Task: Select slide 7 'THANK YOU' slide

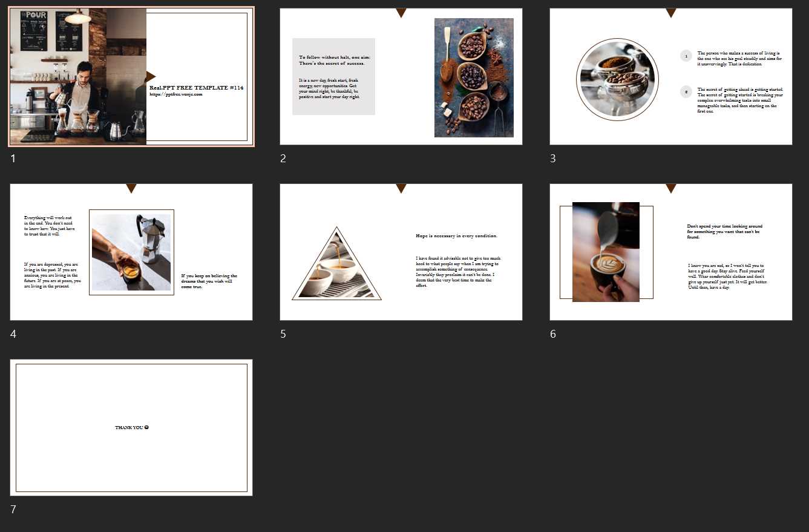Action: (131, 427)
